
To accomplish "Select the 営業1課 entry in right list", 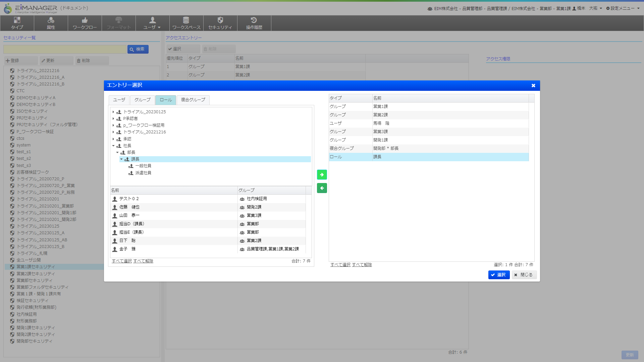I will (429, 107).
